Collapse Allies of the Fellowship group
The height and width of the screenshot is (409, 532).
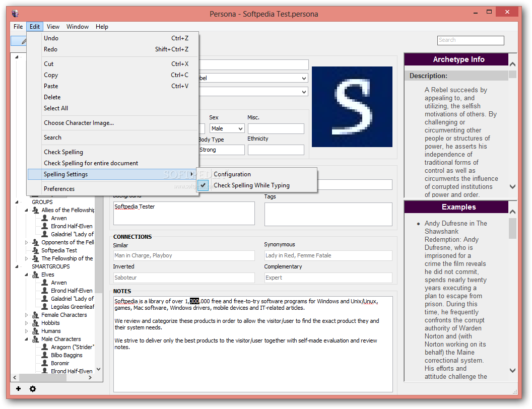pyautogui.click(x=26, y=210)
